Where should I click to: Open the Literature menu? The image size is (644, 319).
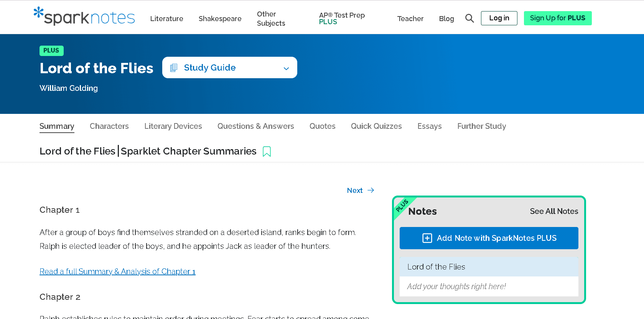pos(166,18)
